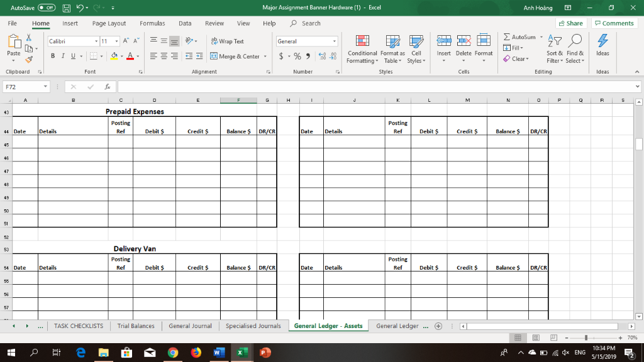The height and width of the screenshot is (362, 644).
Task: Open the General number format dropdown
Action: click(336, 40)
